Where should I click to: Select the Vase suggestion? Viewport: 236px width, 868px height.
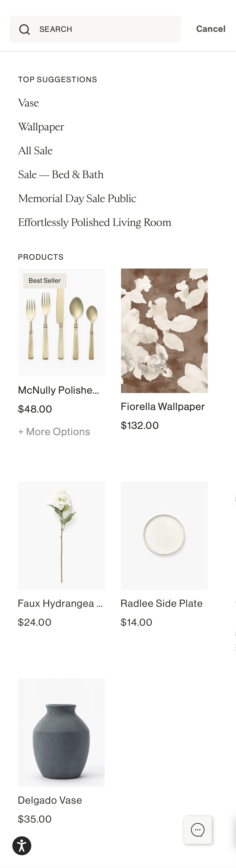(29, 103)
